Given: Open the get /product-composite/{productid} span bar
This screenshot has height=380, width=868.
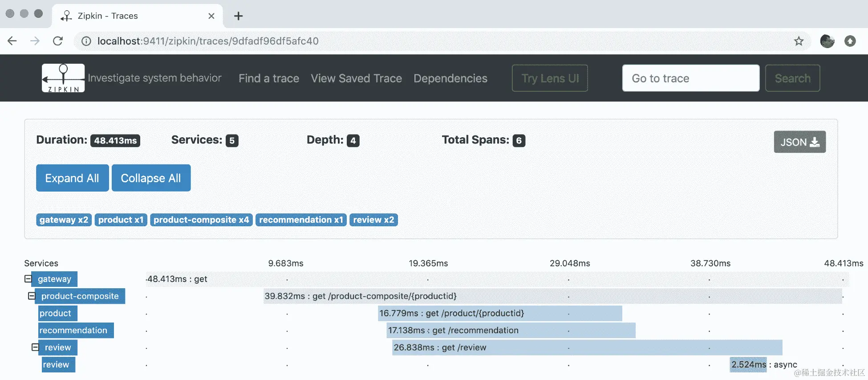Looking at the screenshot, I should [x=552, y=296].
